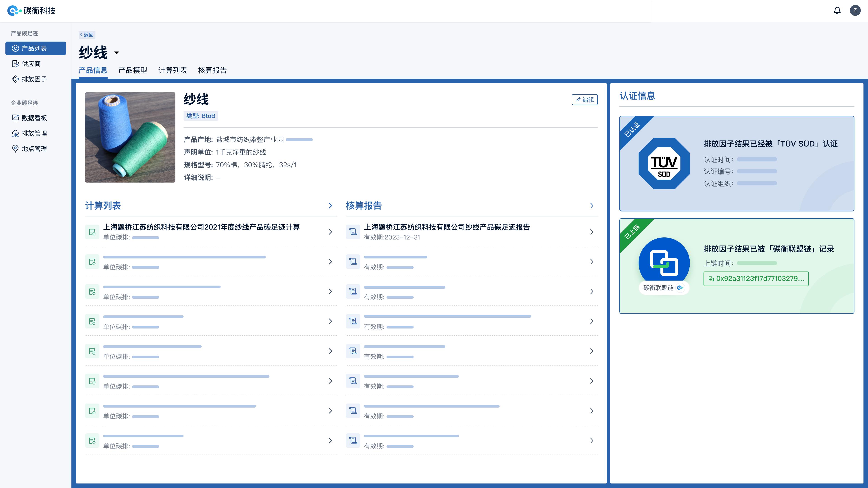868x488 pixels.
Task: Switch to the 核算报告 tab
Action: tap(212, 70)
